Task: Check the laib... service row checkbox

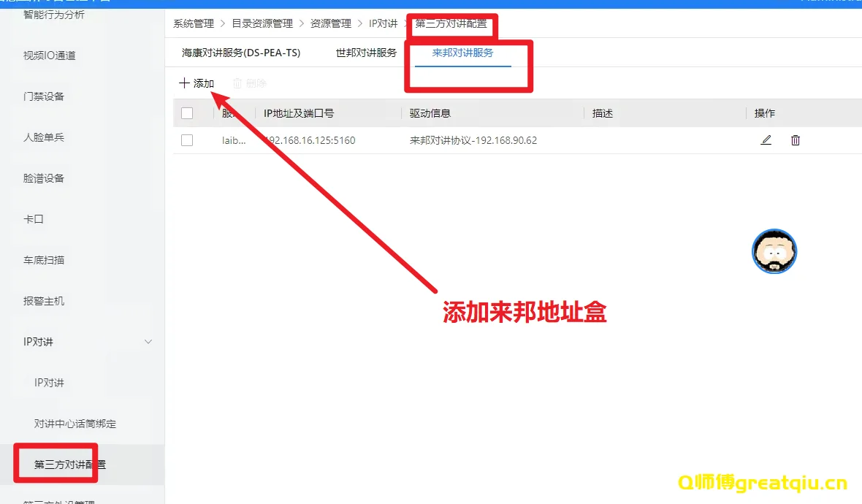Action: click(x=187, y=140)
